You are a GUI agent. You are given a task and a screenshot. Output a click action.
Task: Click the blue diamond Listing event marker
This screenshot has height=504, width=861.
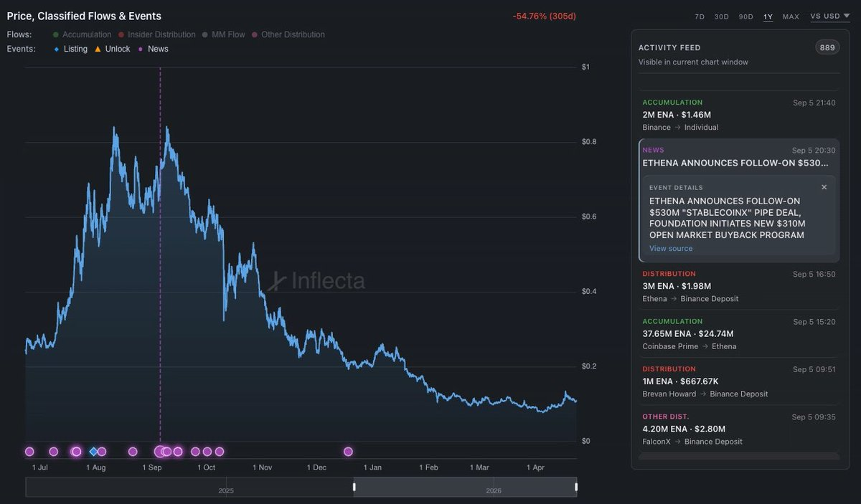tap(93, 452)
